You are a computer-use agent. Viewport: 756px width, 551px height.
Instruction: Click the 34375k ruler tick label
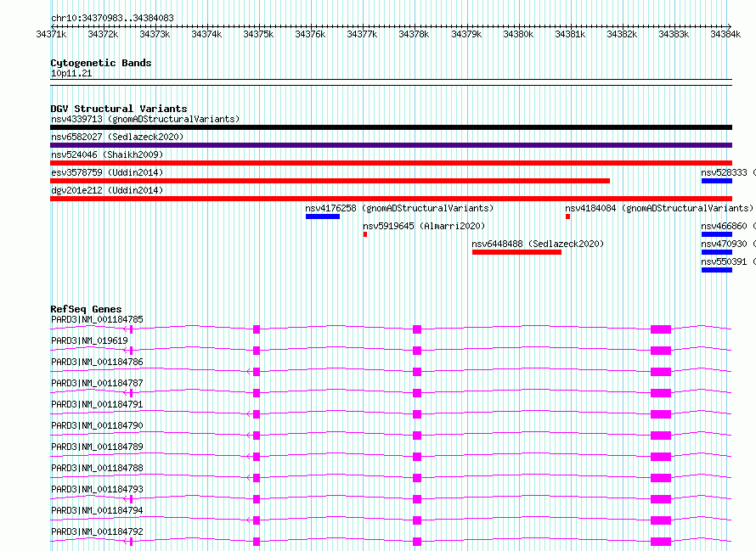258,34
